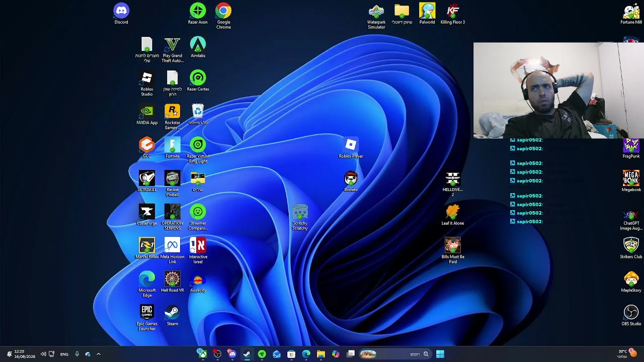Select the Hell Road VR desktop icon
The image size is (644, 362).
[172, 282]
